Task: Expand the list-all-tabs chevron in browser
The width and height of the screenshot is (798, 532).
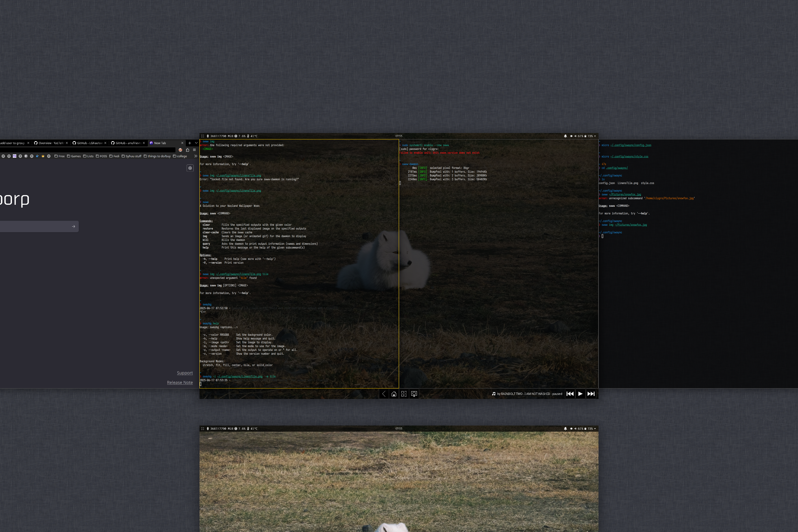Action: pos(196,143)
